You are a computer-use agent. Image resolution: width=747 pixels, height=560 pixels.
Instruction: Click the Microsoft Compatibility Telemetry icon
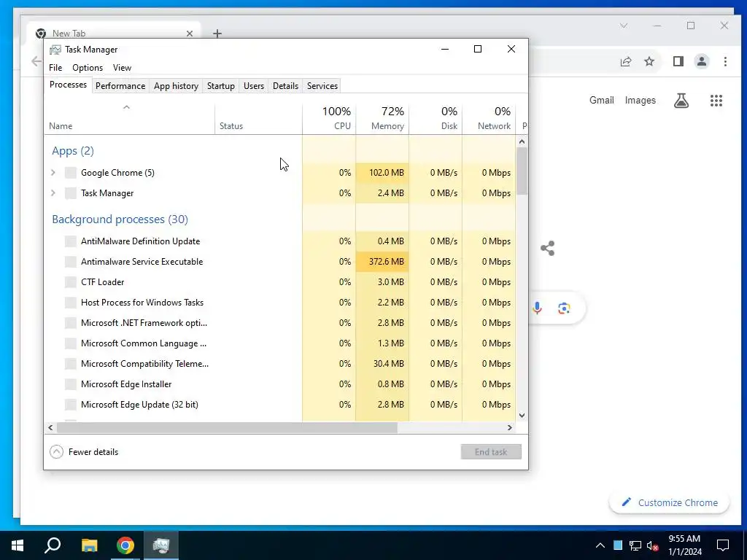coord(71,364)
